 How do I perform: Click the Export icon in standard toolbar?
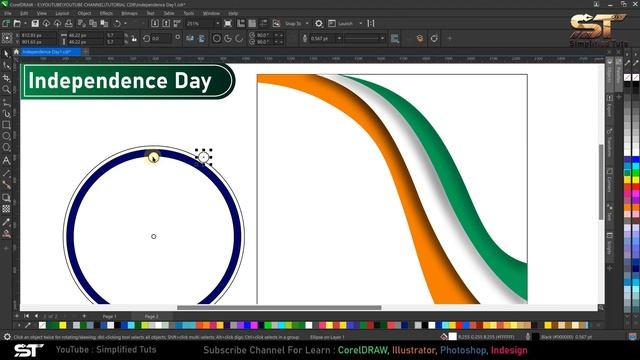(x=166, y=24)
